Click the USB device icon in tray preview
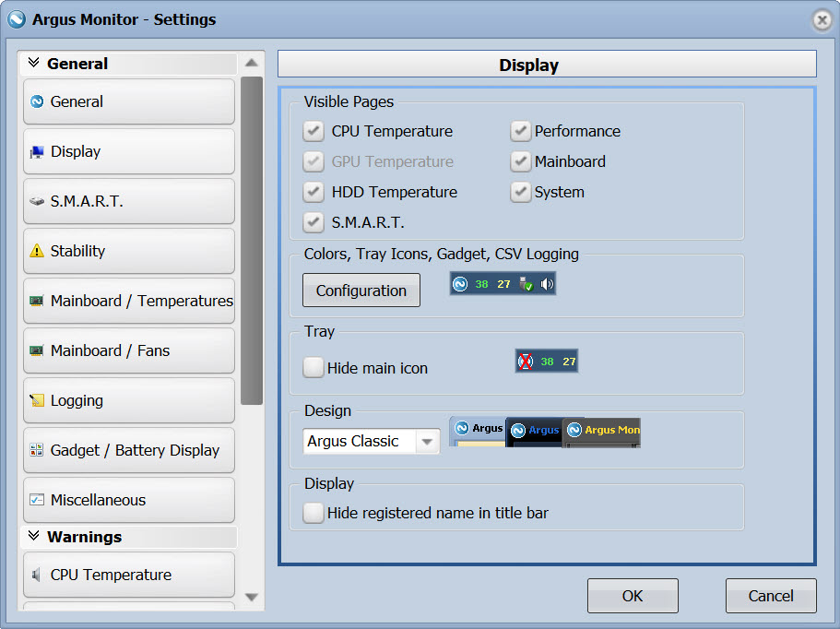 point(526,284)
